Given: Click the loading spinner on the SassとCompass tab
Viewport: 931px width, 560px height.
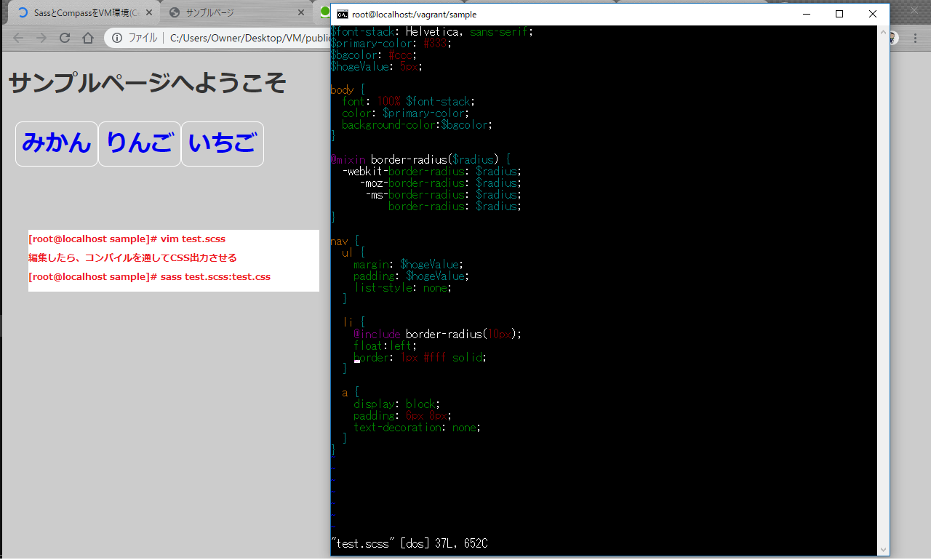Looking at the screenshot, I should pos(23,12).
